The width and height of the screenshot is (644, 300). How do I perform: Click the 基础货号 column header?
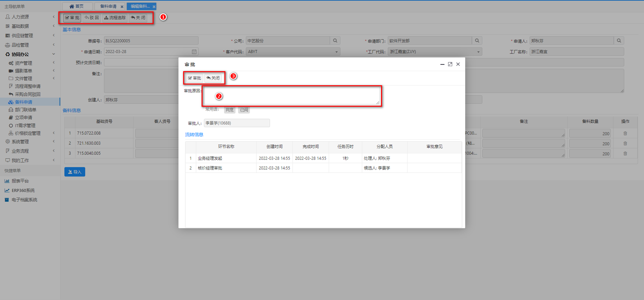coord(104,121)
